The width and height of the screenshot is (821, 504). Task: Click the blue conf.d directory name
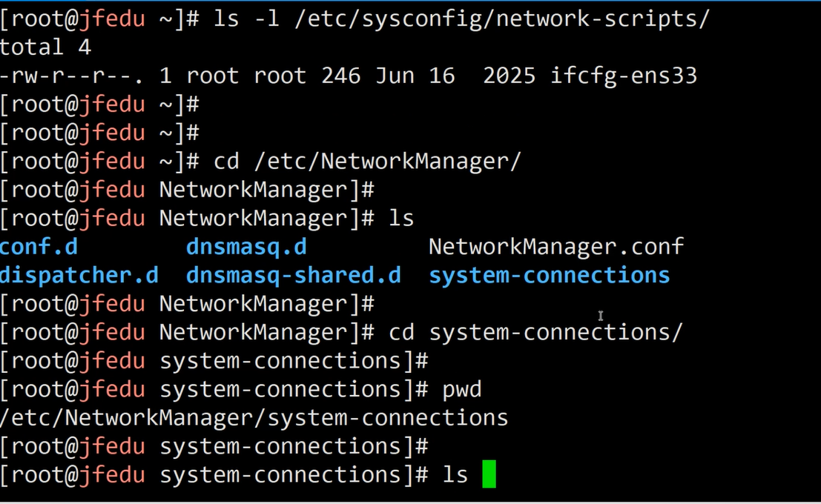click(x=39, y=247)
